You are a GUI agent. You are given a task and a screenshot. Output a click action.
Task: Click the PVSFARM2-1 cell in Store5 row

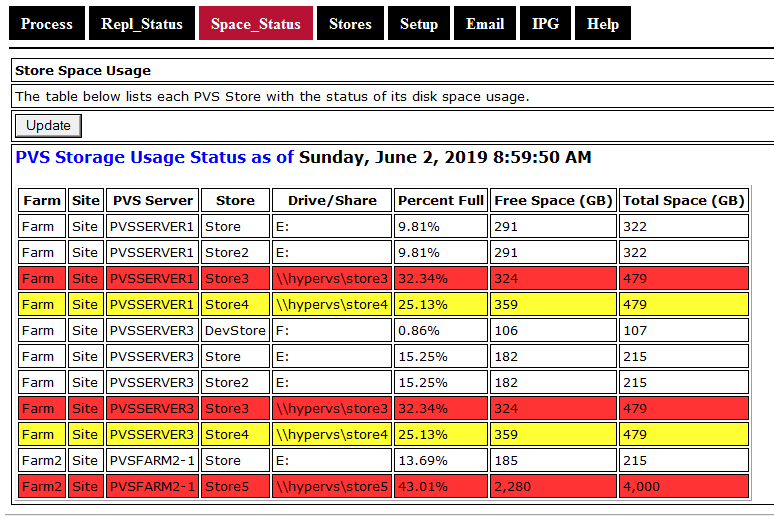point(152,487)
